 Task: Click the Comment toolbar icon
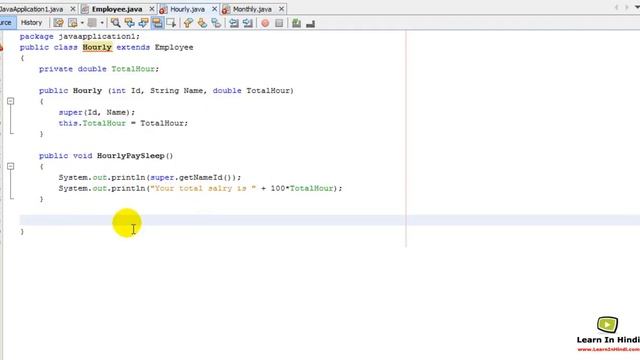(x=296, y=23)
